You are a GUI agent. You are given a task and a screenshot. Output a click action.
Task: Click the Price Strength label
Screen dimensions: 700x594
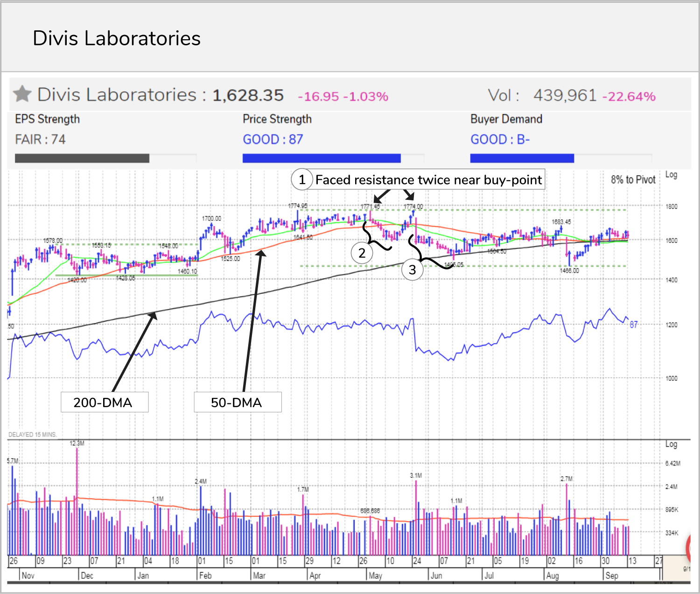pyautogui.click(x=277, y=119)
